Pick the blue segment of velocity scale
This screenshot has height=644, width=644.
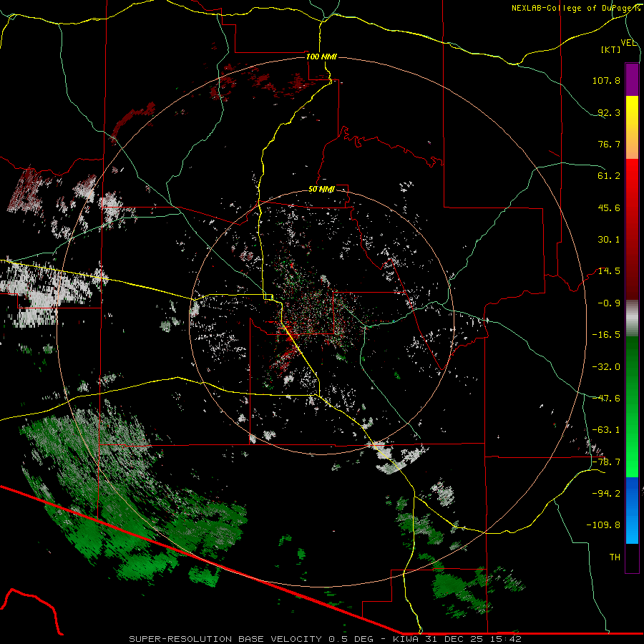coord(632,510)
